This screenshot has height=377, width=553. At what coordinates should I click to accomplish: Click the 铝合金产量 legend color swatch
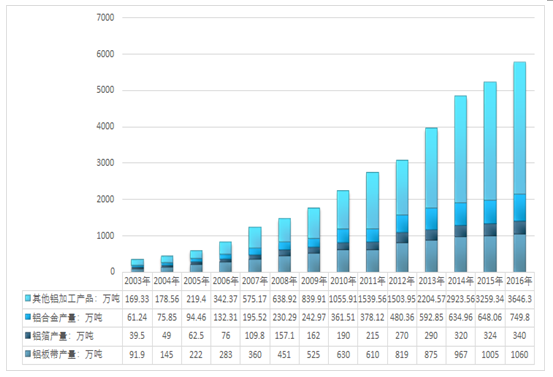click(x=28, y=317)
